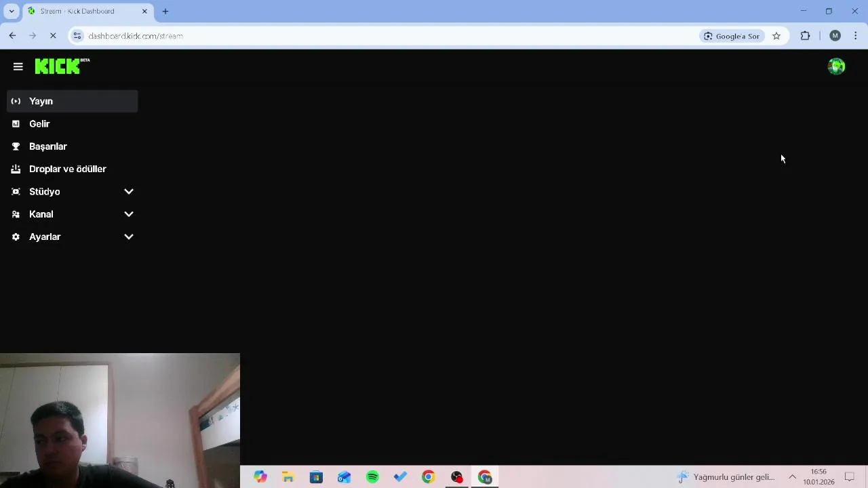Click the Ayarlar sidebar label
The width and height of the screenshot is (868, 488).
(x=45, y=237)
